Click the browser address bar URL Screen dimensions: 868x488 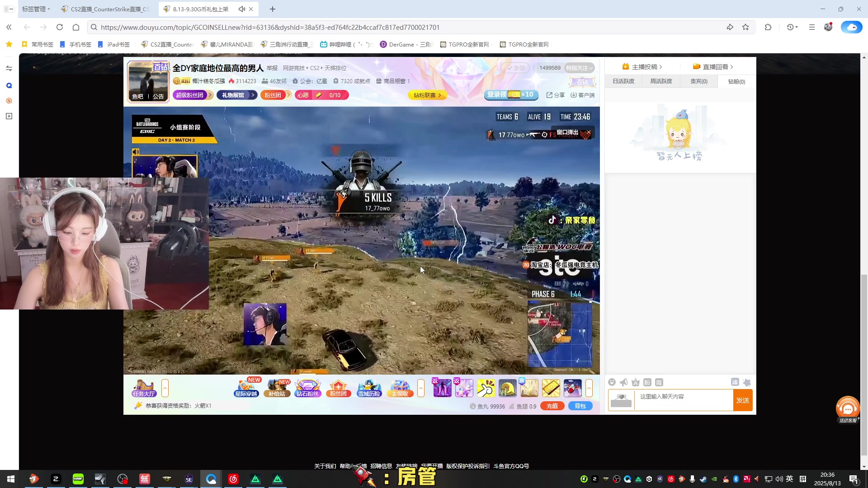click(x=270, y=27)
